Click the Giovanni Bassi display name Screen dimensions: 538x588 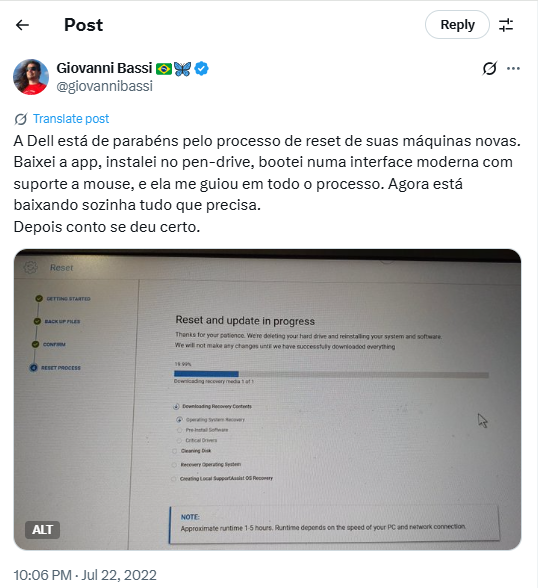(x=104, y=68)
